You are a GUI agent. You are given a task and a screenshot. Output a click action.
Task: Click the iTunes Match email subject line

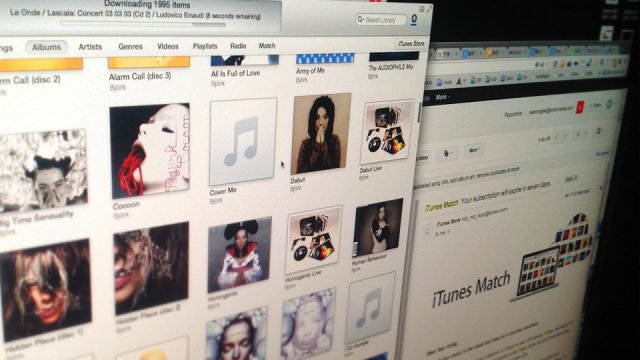pos(488,196)
